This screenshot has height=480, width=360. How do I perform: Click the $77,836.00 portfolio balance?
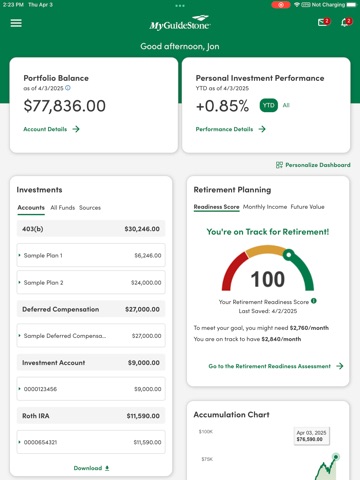tap(65, 106)
